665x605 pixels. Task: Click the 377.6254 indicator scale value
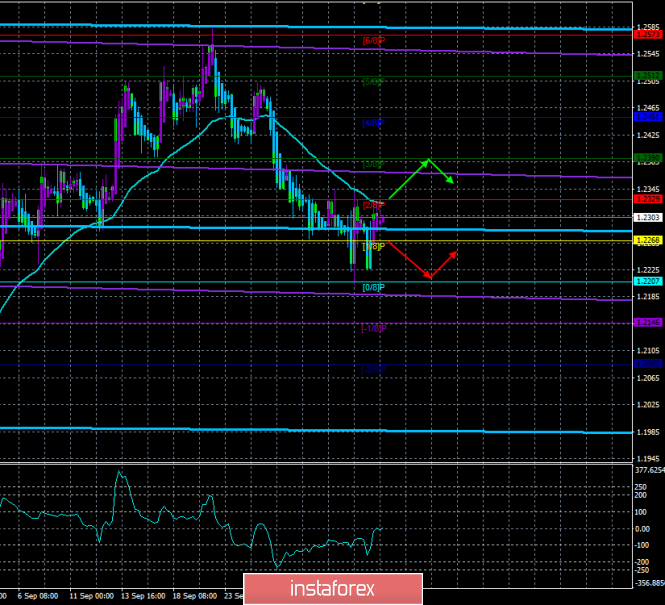pos(647,469)
